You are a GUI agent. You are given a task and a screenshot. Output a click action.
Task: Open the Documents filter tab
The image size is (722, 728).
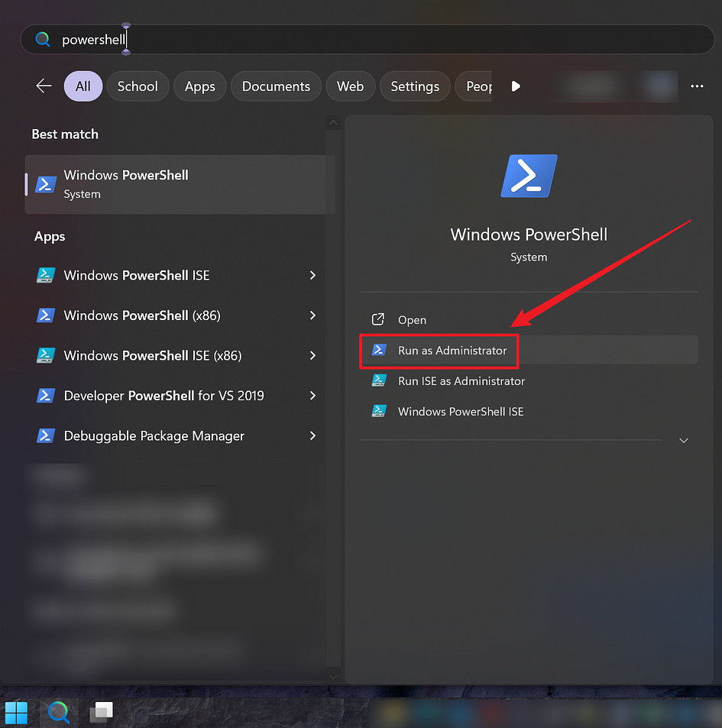[x=276, y=86]
